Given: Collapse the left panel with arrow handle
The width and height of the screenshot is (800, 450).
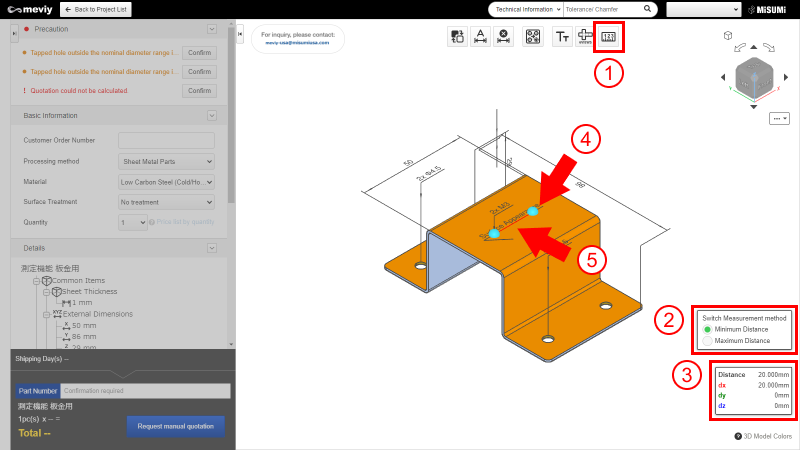Looking at the screenshot, I should pyautogui.click(x=240, y=34).
